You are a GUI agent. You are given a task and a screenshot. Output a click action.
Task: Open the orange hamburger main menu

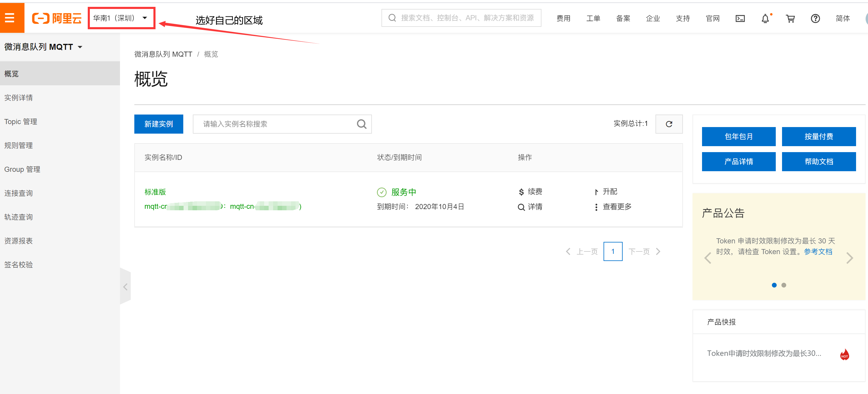pyautogui.click(x=10, y=18)
